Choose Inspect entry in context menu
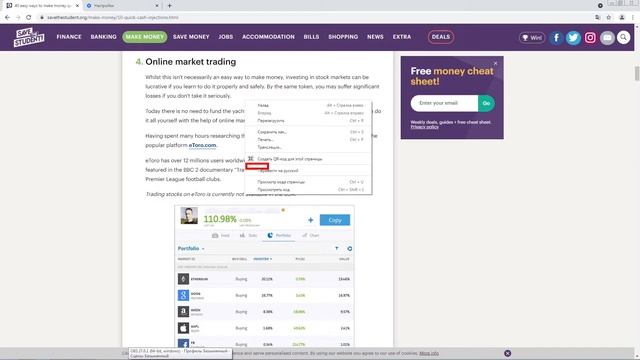 [x=308, y=190]
